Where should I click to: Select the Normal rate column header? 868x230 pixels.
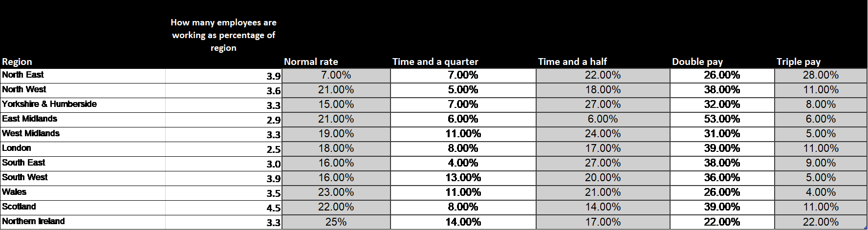(x=311, y=62)
